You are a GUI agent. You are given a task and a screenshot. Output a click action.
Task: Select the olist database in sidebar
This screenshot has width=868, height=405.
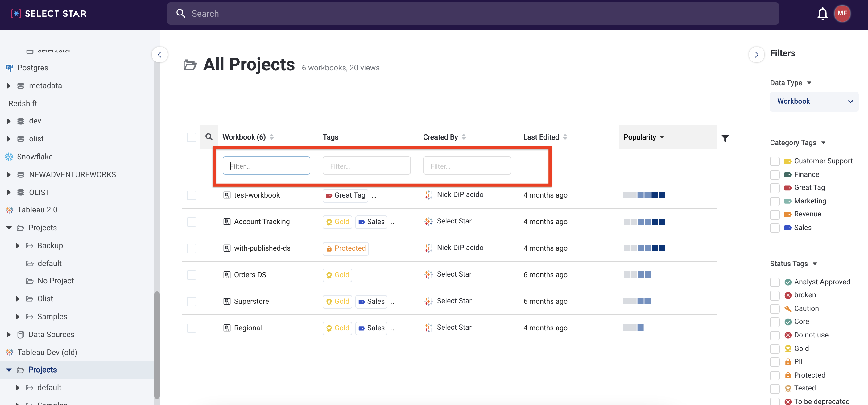pos(36,139)
